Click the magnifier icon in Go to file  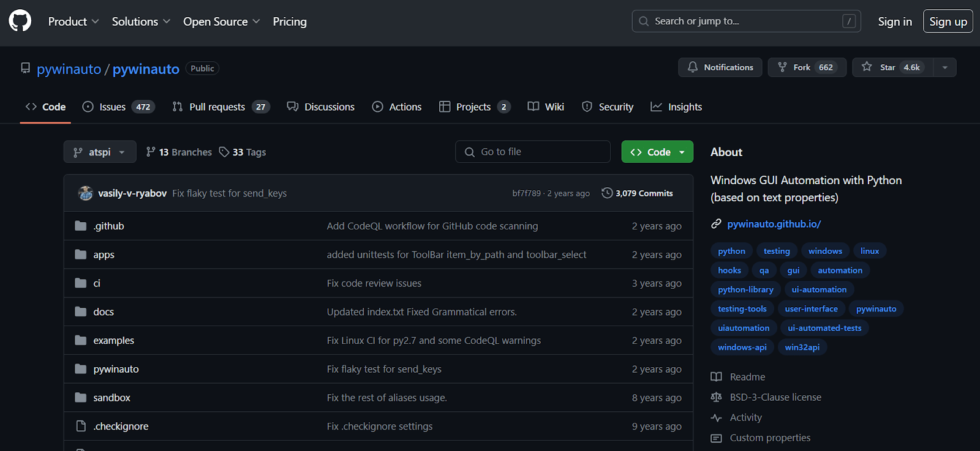pyautogui.click(x=470, y=152)
